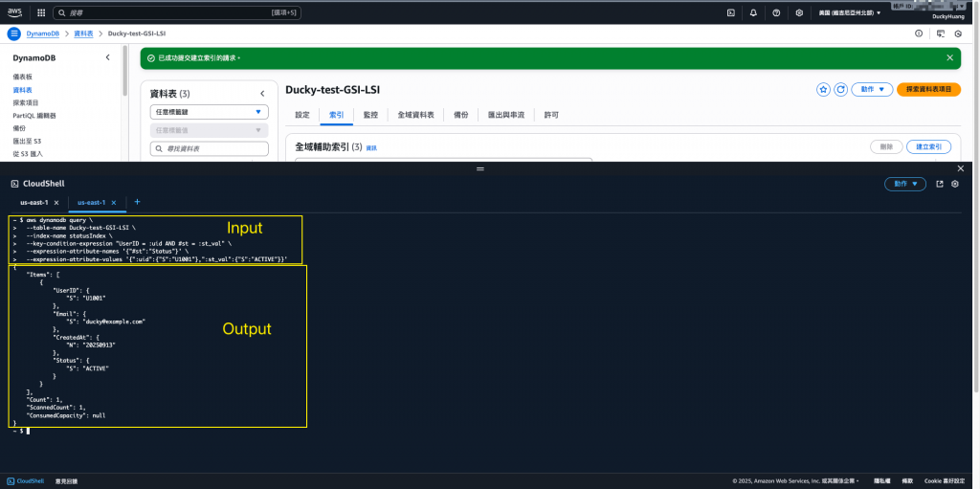This screenshot has width=980, height=489.
Task: Collapse the 資料表 (3) list panel
Action: pos(262,94)
